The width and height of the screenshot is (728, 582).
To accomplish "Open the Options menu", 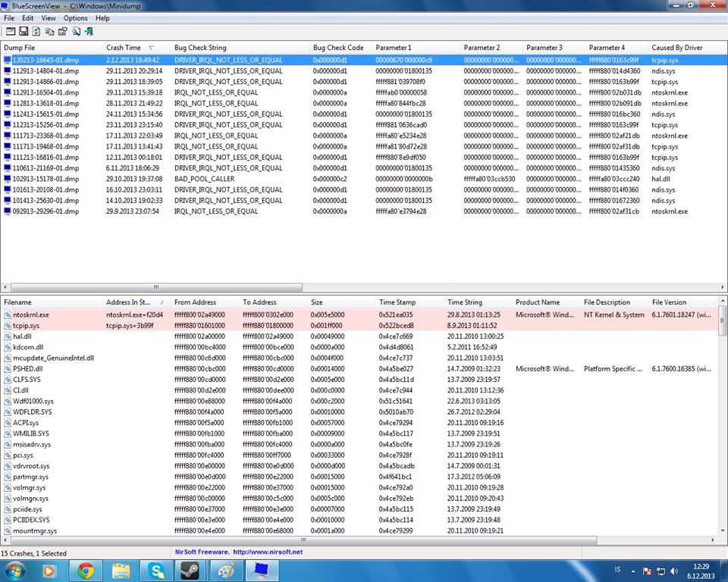I will (75, 17).
